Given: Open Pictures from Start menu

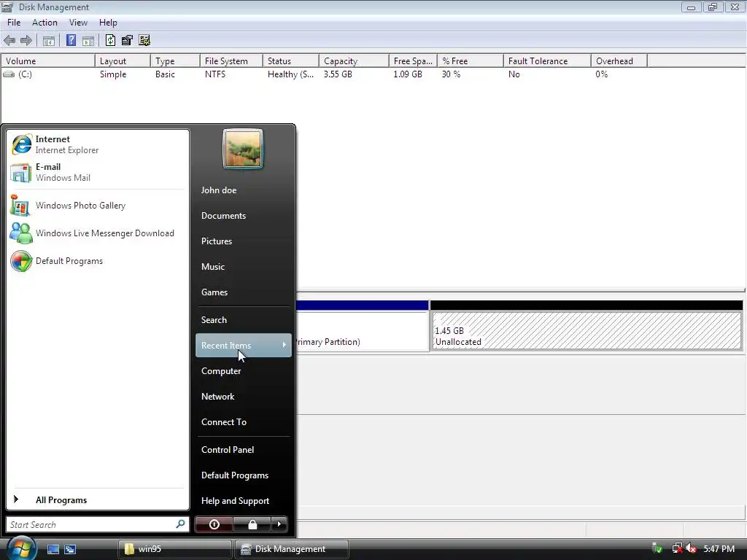Looking at the screenshot, I should (x=217, y=241).
